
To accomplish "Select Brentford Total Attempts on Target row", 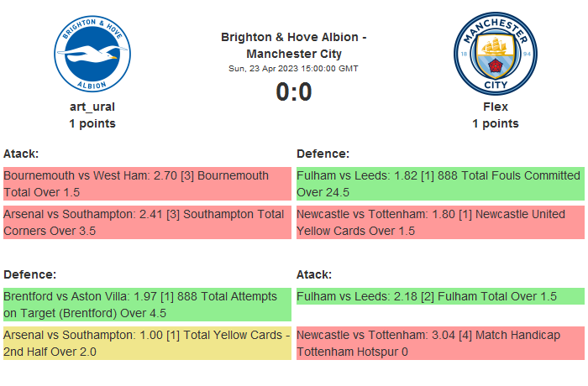I will pyautogui.click(x=147, y=305).
